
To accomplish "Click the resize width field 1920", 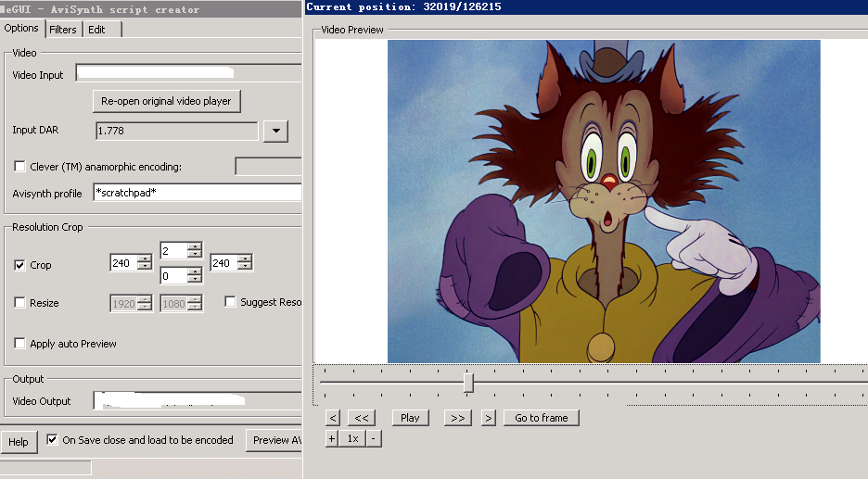I will click(124, 304).
